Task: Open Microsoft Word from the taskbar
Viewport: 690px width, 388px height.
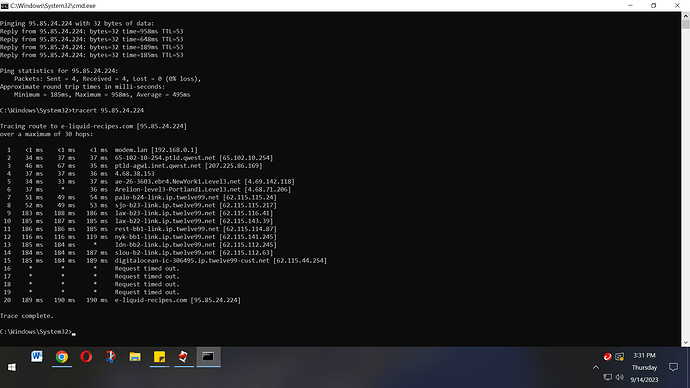Action: (x=37, y=357)
